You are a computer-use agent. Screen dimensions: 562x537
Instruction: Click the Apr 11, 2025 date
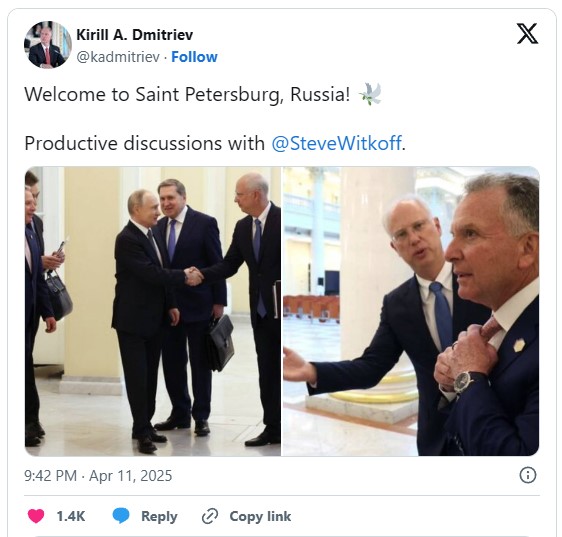click(x=130, y=476)
